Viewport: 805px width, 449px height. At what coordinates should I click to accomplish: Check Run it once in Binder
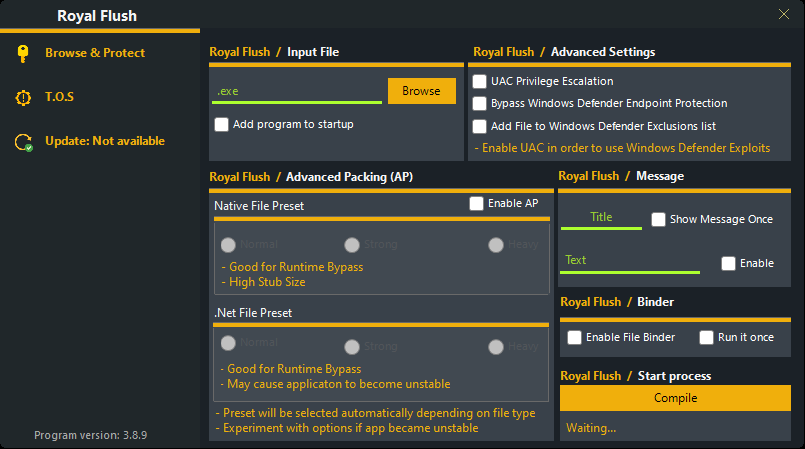tap(706, 337)
